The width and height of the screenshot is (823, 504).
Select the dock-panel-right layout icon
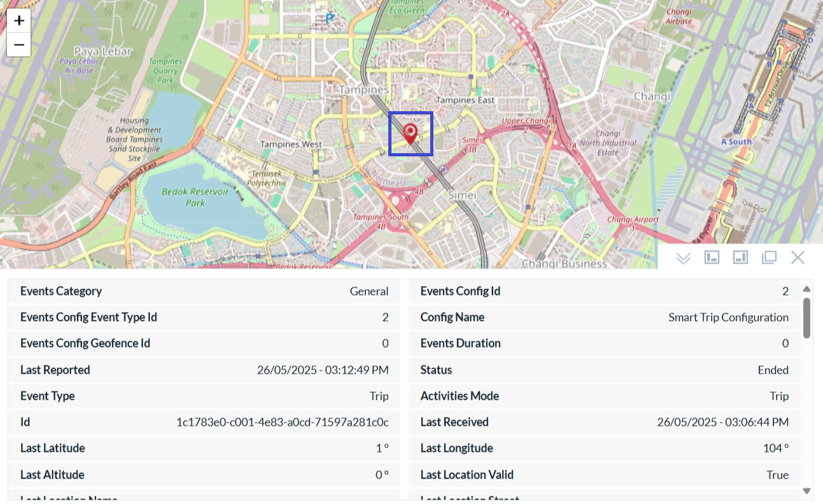(740, 257)
